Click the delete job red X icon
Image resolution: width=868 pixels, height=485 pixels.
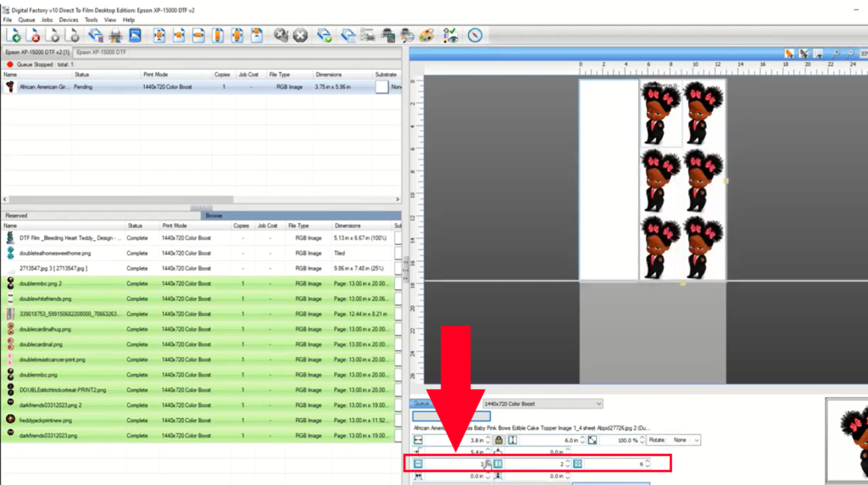point(33,36)
